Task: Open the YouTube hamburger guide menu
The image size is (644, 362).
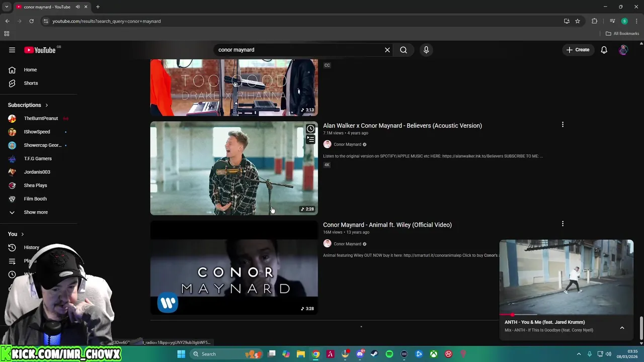Action: 12,50
